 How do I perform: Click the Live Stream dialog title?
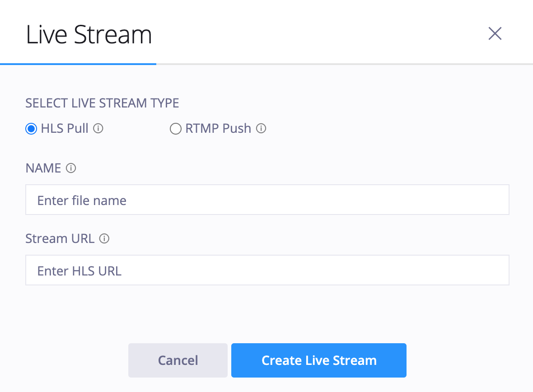(89, 35)
